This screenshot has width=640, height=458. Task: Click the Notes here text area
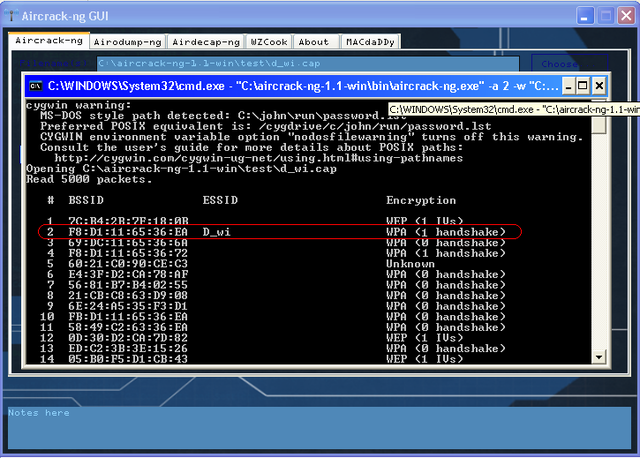[320, 428]
